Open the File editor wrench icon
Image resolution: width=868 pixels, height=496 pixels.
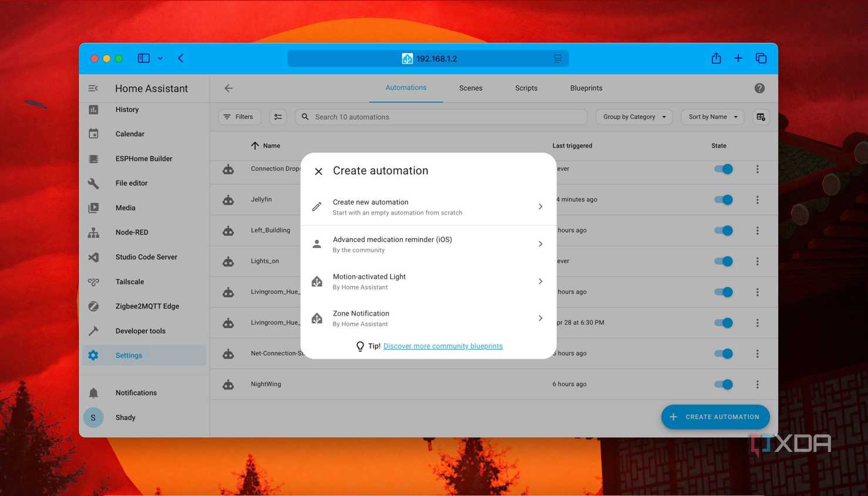click(x=93, y=183)
